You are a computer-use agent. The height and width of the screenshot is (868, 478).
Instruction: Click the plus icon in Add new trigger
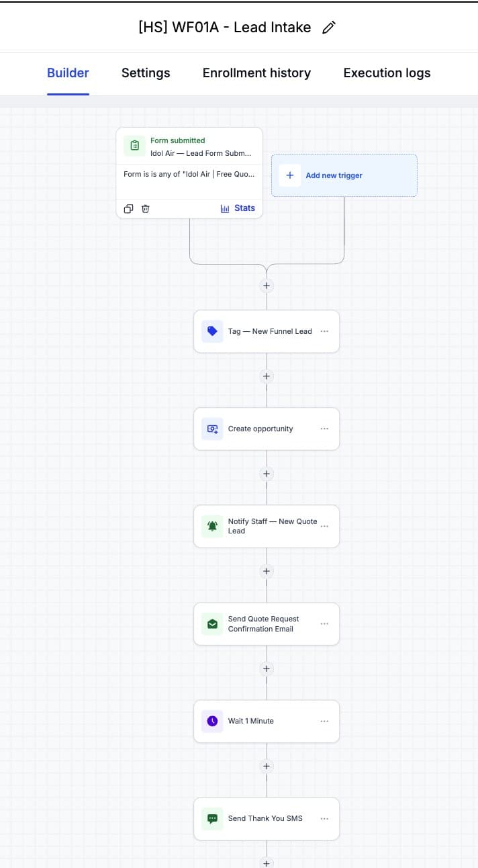[290, 175]
